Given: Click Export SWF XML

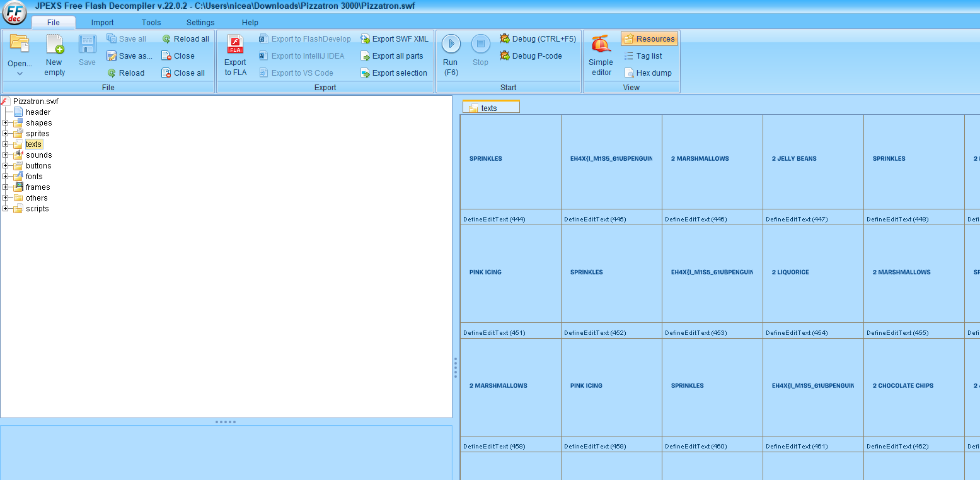Looking at the screenshot, I should tap(394, 39).
